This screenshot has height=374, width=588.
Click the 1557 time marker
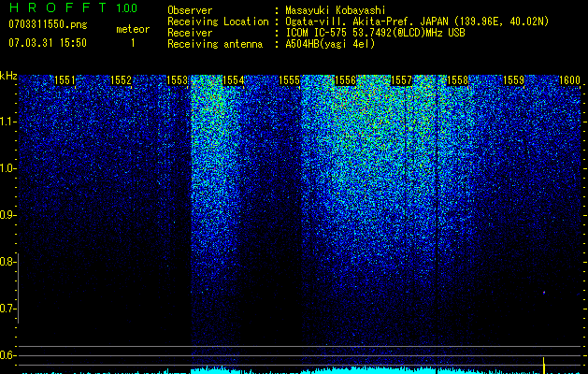[402, 80]
